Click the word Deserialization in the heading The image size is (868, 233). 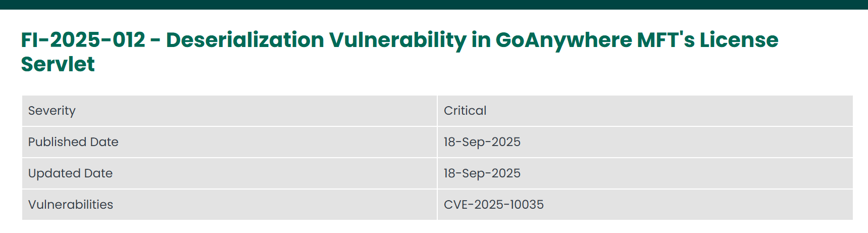245,40
